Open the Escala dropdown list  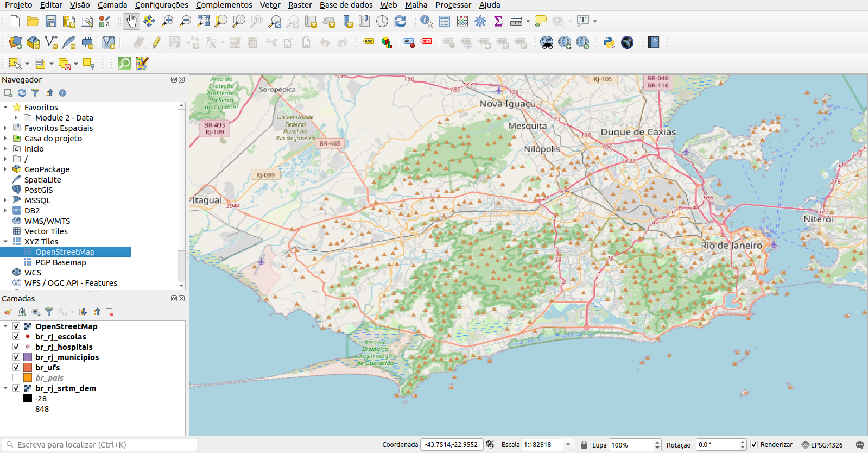click(568, 445)
